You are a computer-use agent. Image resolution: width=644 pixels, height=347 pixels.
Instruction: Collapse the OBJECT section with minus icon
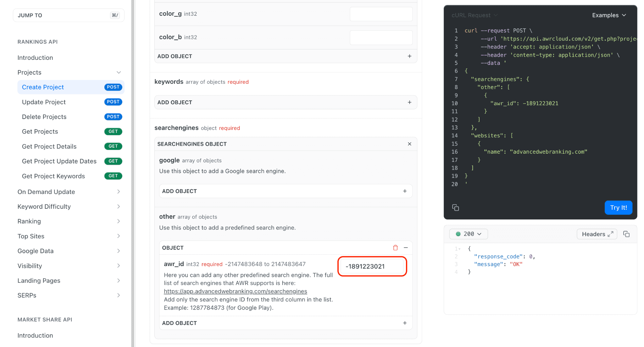pos(406,248)
